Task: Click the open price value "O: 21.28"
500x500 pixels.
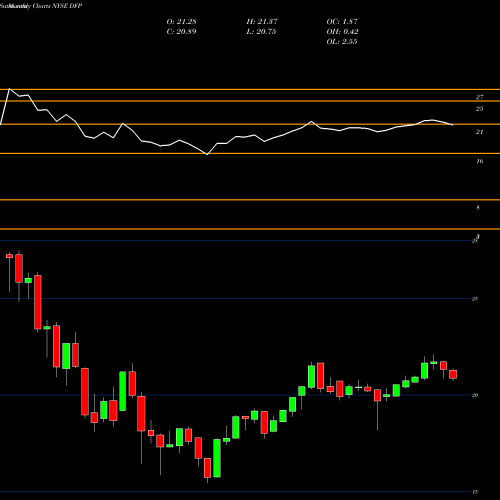Action: pyautogui.click(x=181, y=22)
